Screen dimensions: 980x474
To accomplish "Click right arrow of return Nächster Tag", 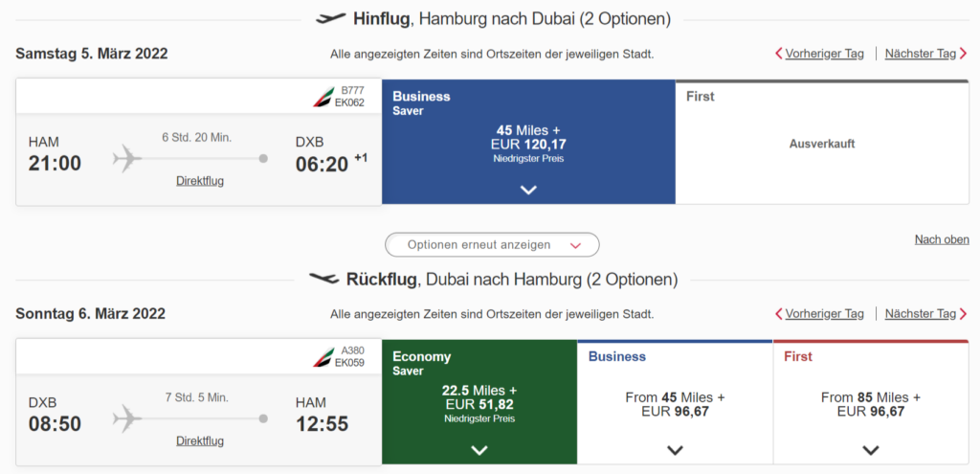I will [962, 313].
